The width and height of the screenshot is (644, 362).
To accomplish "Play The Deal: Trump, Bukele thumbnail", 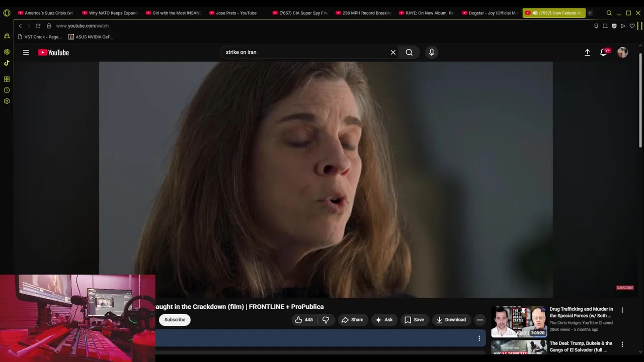I will pos(519,347).
